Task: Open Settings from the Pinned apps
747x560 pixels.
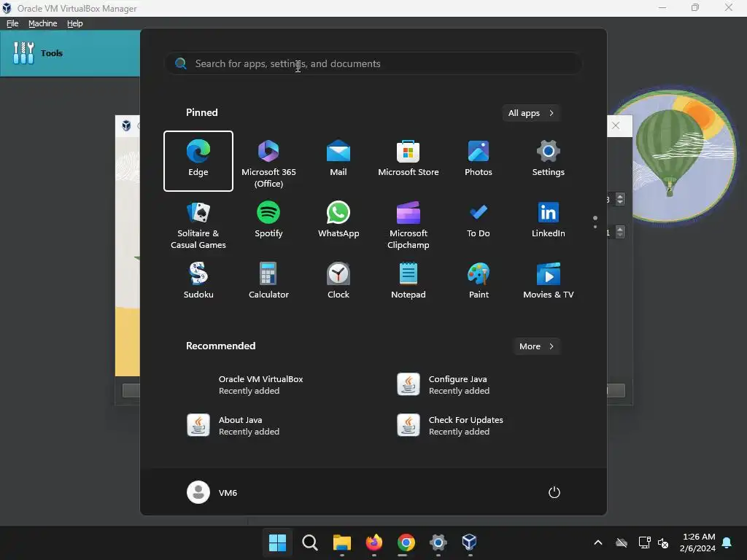Action: [x=549, y=161]
